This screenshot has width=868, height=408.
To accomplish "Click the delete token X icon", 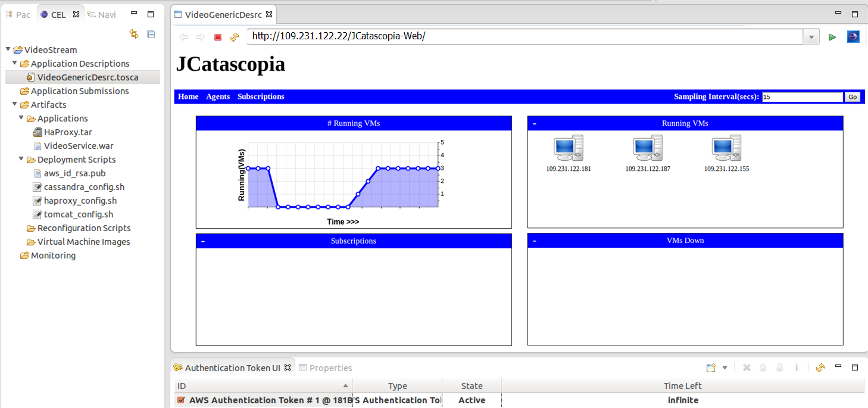I will 747,367.
